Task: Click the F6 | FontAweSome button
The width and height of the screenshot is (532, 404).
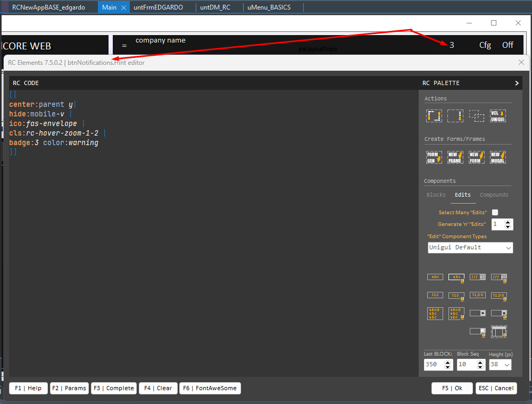Action: coord(210,388)
